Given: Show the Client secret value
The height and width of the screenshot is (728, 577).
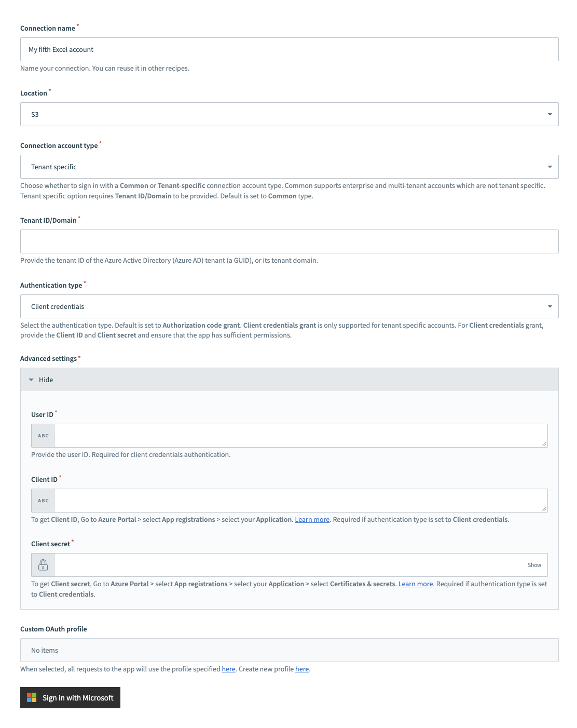Looking at the screenshot, I should [534, 564].
